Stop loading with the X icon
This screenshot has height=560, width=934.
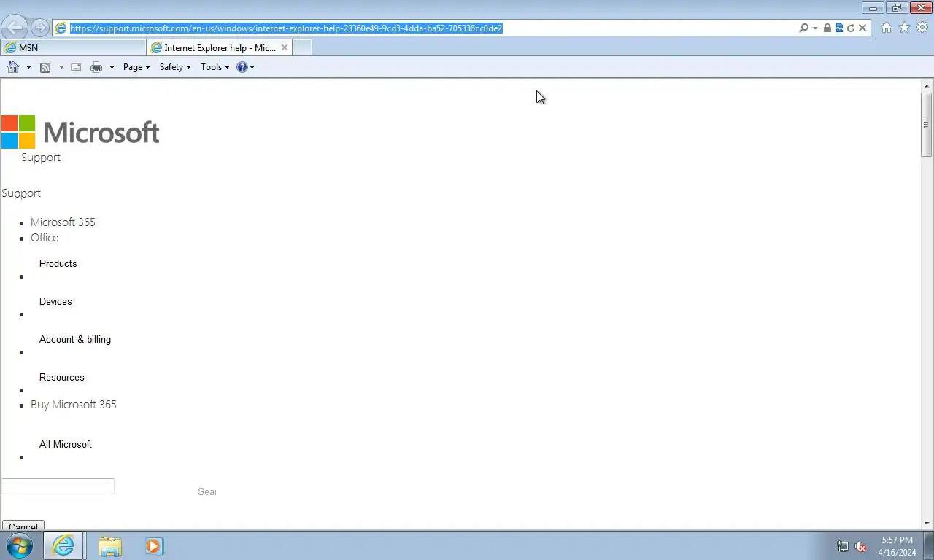click(x=862, y=28)
